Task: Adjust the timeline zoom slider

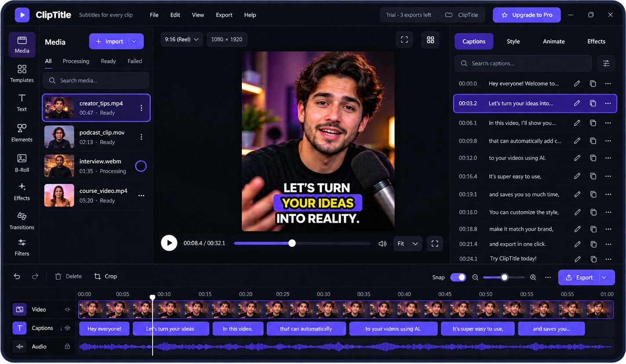Action: point(504,278)
